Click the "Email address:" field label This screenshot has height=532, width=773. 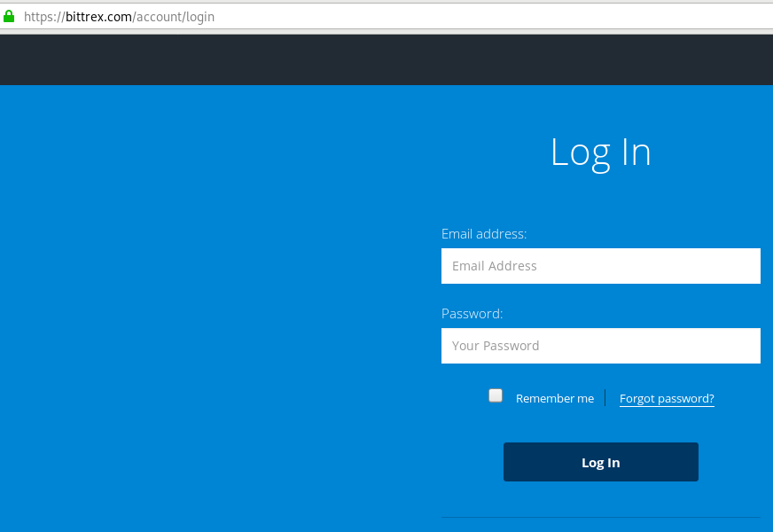(x=484, y=233)
